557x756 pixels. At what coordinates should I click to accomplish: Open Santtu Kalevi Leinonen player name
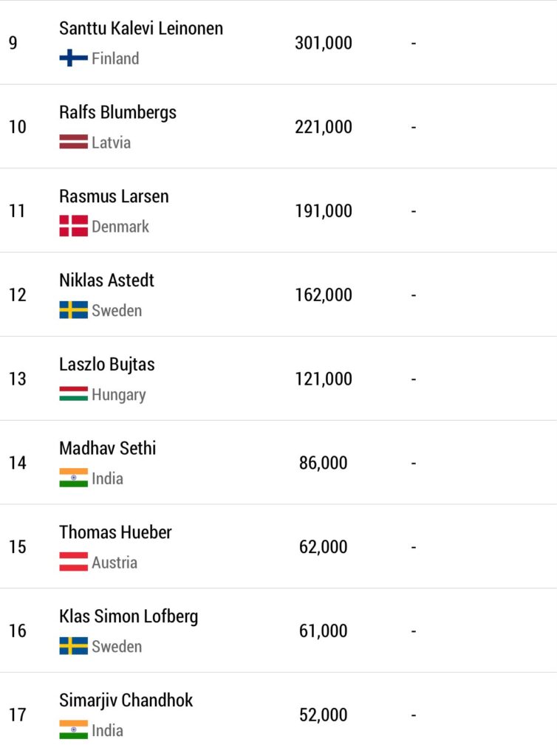point(141,29)
